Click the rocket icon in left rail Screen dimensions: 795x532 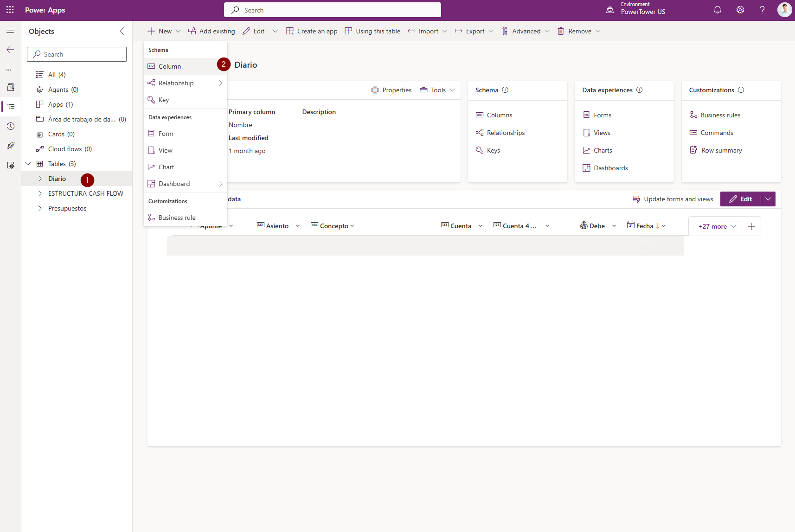(10, 146)
